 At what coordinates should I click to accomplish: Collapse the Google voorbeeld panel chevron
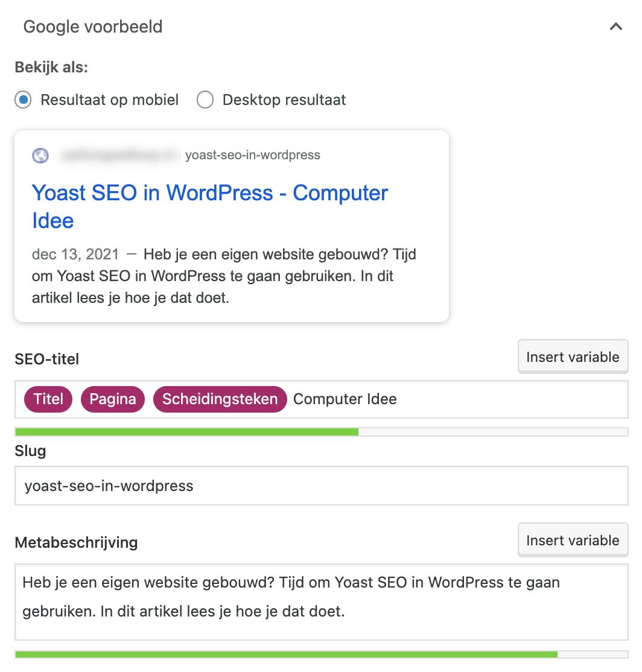click(615, 27)
